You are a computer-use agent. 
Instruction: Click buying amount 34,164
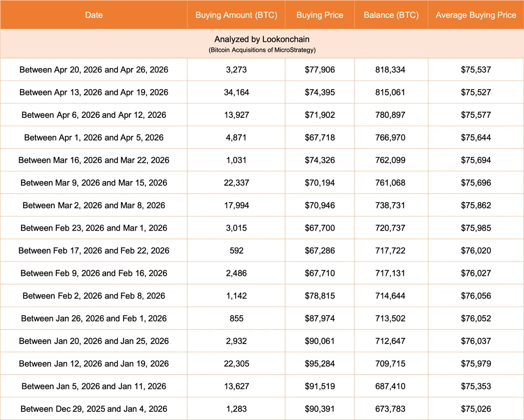coord(236,92)
